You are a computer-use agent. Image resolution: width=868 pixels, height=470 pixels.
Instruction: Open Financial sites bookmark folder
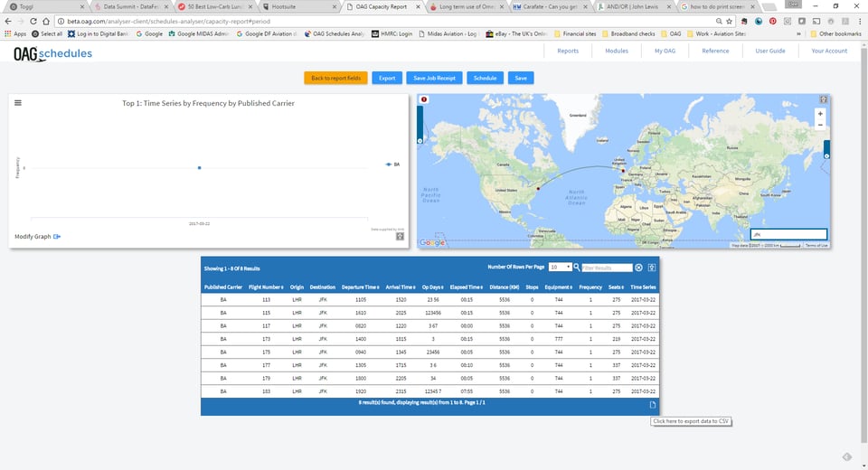point(575,33)
